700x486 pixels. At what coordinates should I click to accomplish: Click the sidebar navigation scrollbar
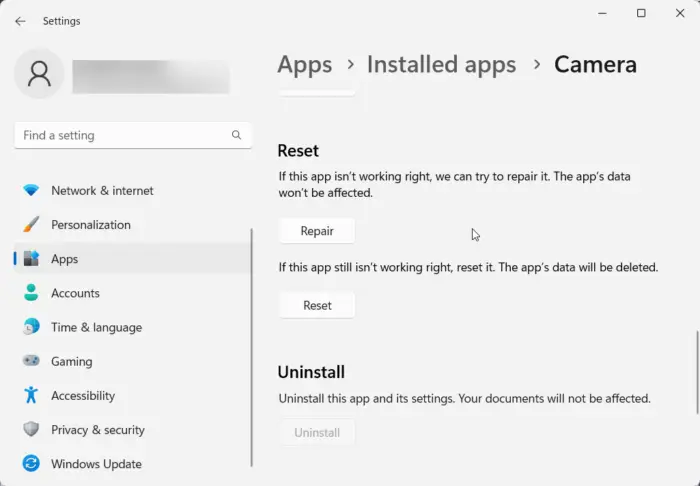click(252, 347)
